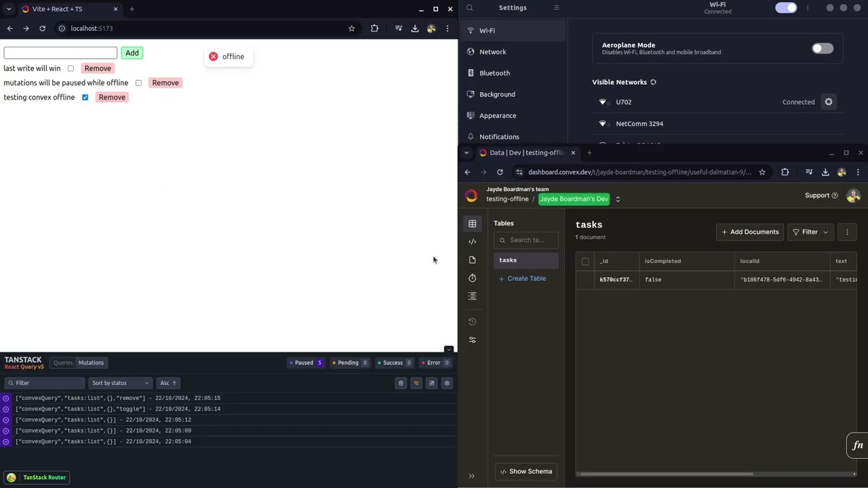
Task: Open the Data tables icon in Convex sidebar
Action: coord(473,224)
